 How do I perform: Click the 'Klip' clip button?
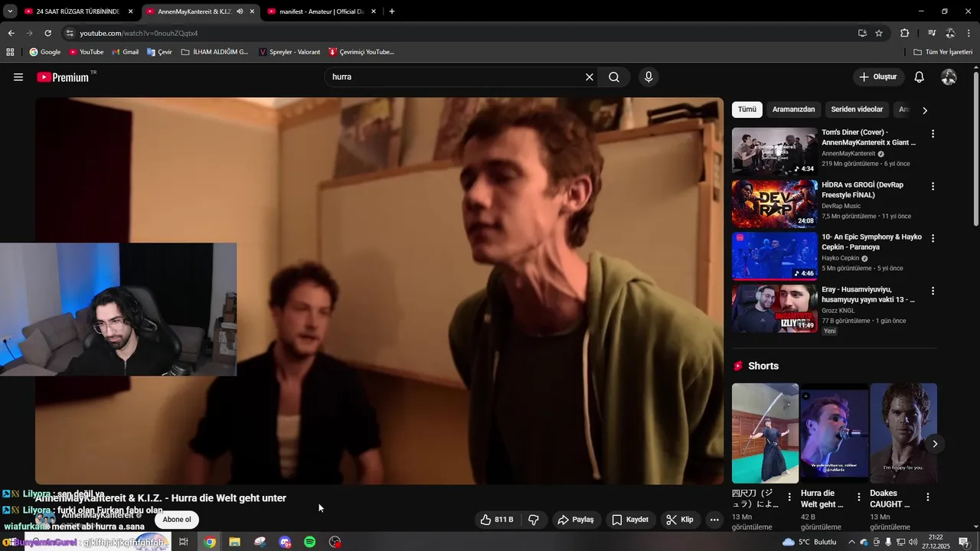coord(680,520)
